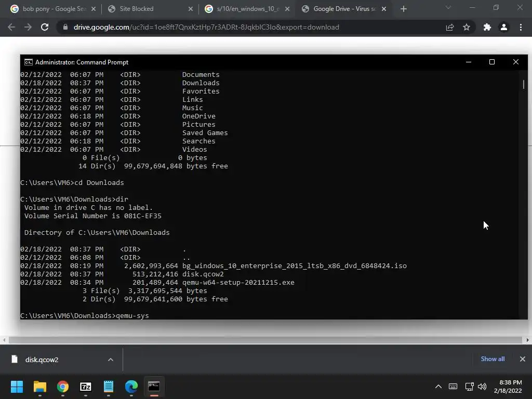Open File Explorer from the taskbar
The image size is (532, 399).
39,387
